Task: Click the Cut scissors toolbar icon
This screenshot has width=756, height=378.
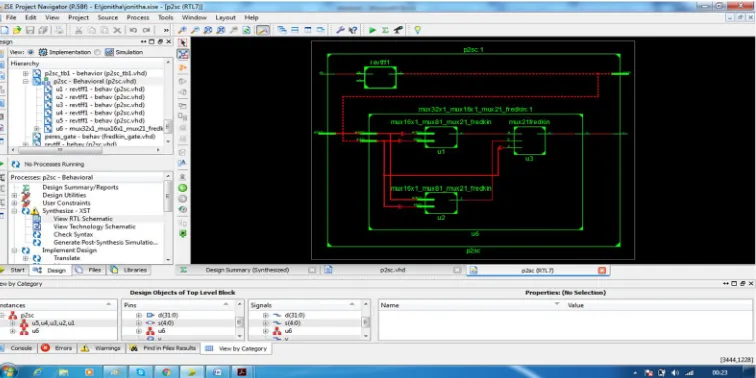Action: [x=79, y=30]
